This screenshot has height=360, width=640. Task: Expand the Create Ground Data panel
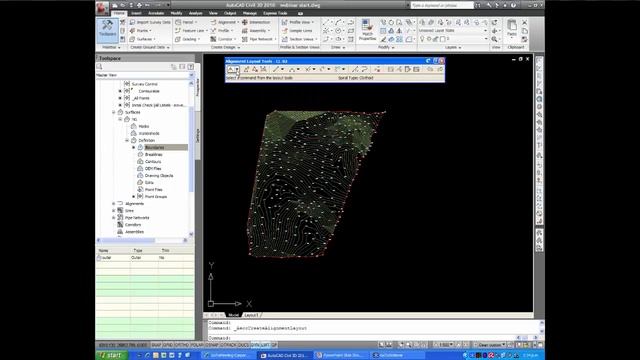tap(149, 47)
